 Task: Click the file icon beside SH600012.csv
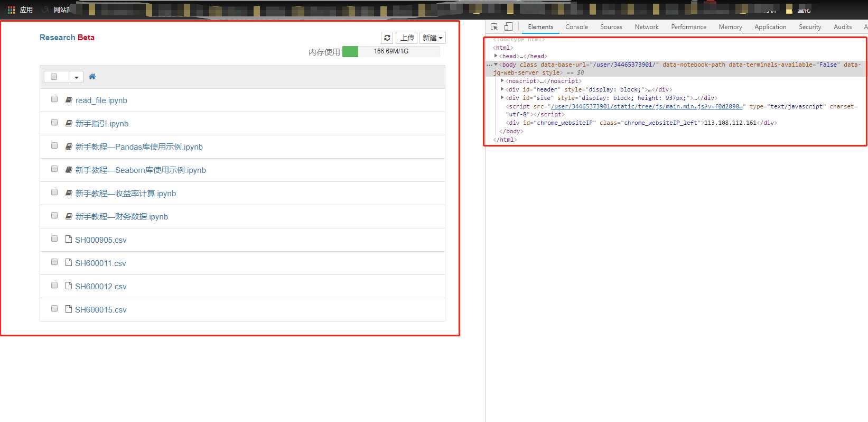(69, 286)
